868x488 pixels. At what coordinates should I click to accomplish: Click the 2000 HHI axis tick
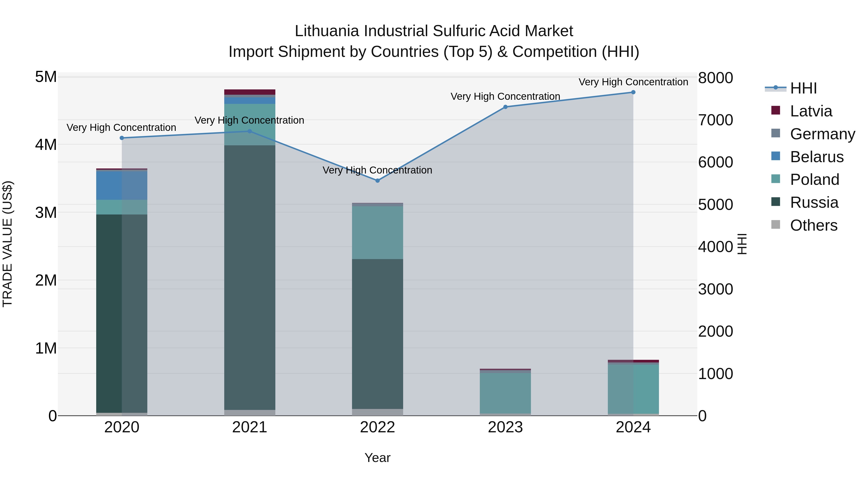pos(716,331)
